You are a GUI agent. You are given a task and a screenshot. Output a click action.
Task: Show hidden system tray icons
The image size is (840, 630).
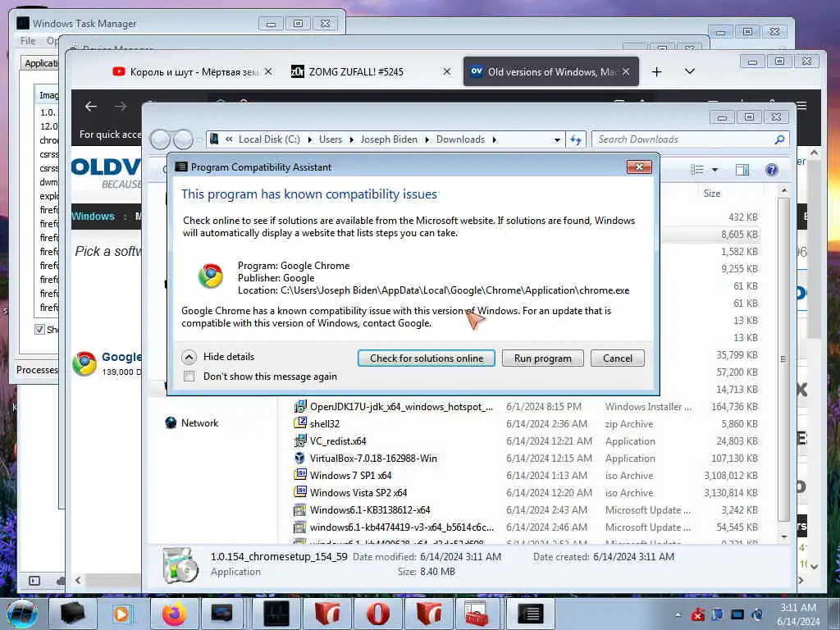tap(678, 614)
